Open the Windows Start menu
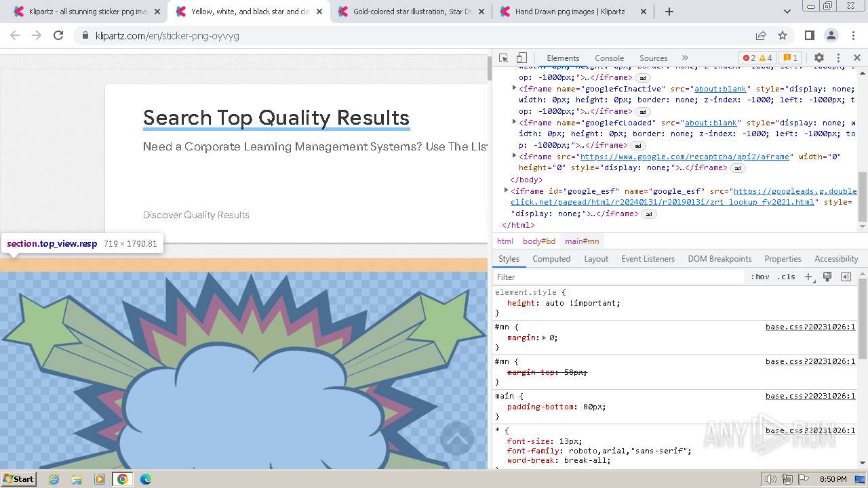Screen dimensions: 868x488 click(x=18, y=479)
